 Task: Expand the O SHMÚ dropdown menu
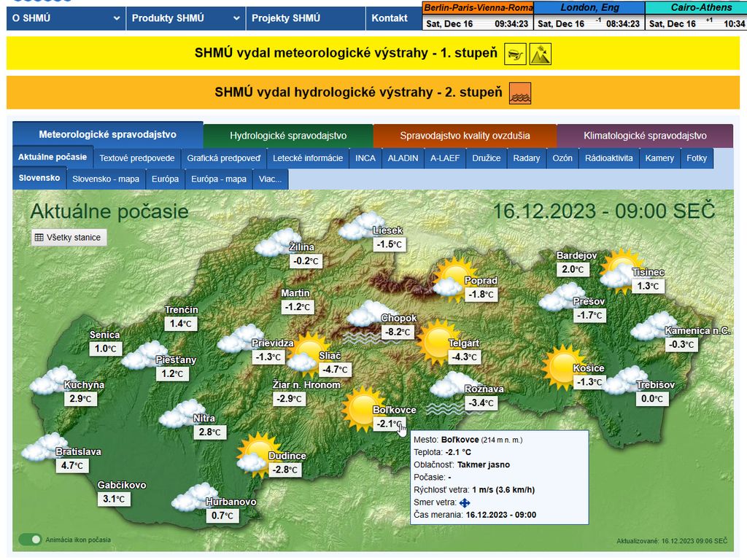click(x=66, y=18)
